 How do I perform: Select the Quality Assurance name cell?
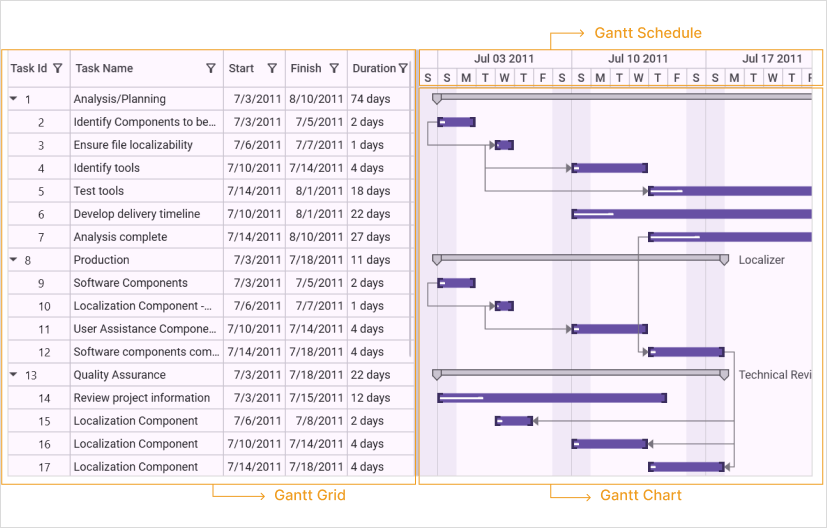[x=147, y=375]
